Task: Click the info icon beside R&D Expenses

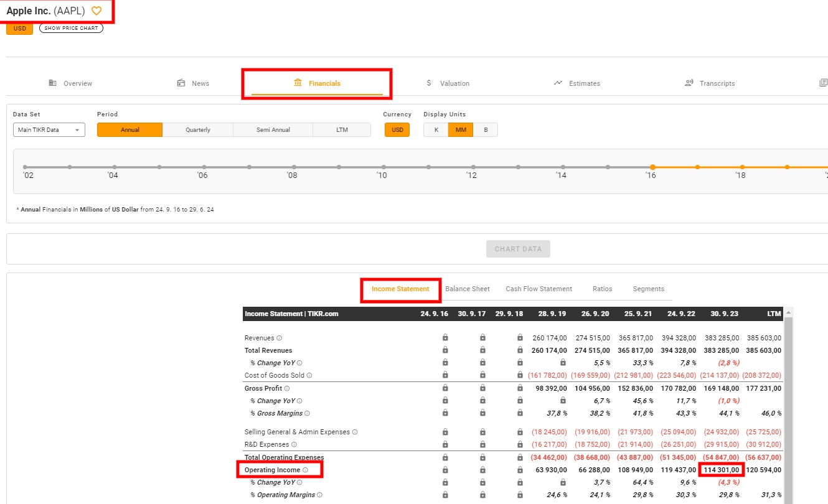Action: (294, 444)
